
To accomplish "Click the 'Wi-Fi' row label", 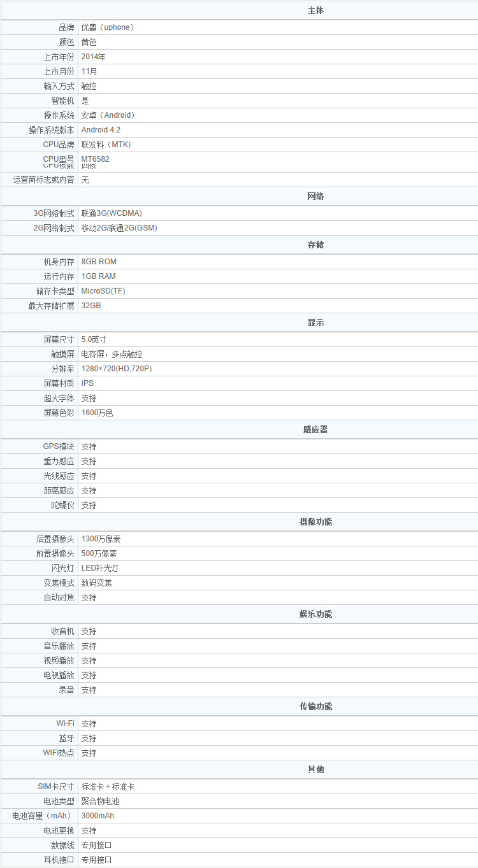I will pos(65,723).
